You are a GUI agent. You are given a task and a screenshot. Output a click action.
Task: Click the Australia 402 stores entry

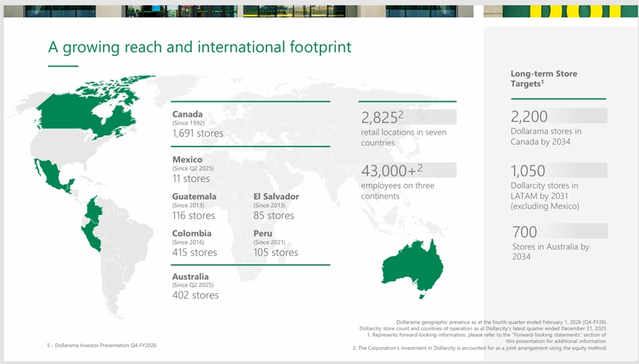click(x=195, y=286)
